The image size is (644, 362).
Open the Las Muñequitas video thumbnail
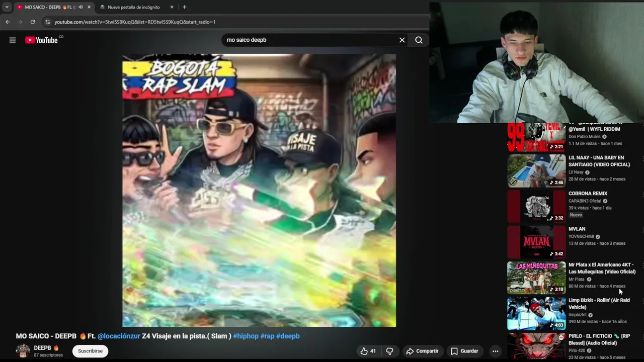pos(536,278)
